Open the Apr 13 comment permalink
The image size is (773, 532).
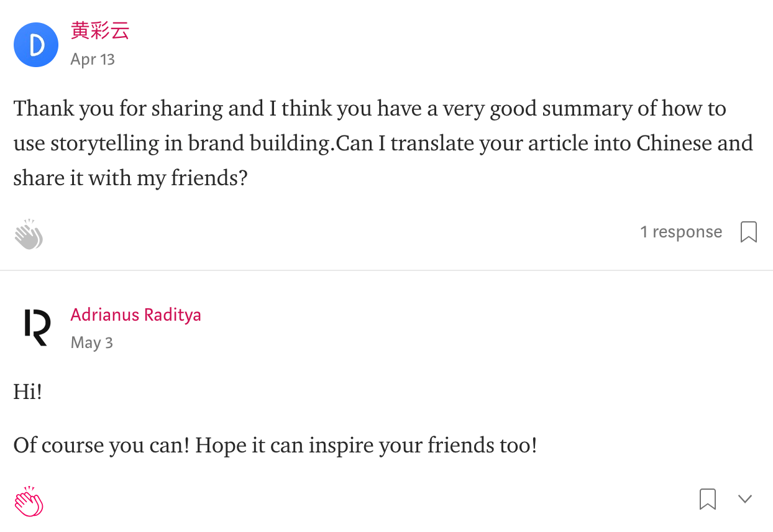tap(93, 59)
